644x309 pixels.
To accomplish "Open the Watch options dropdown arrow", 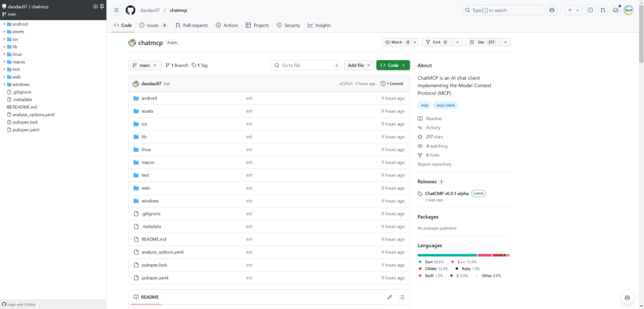I will click(x=415, y=42).
